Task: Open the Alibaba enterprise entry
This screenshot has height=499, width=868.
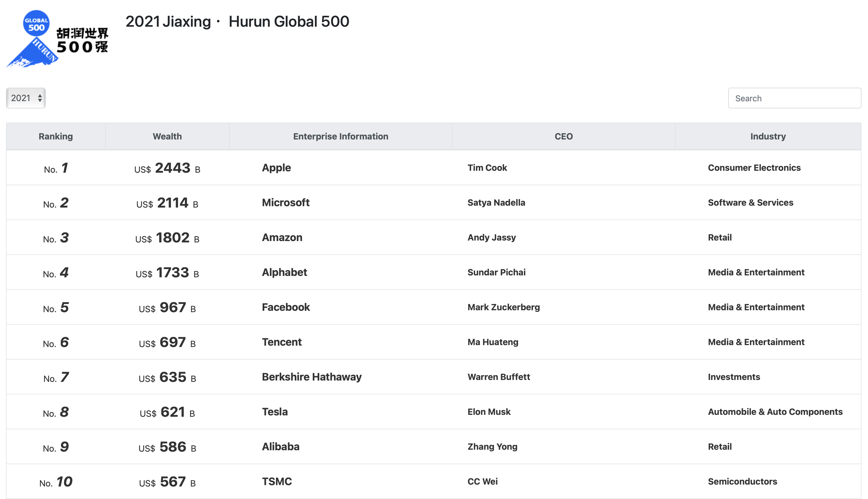Action: tap(280, 446)
